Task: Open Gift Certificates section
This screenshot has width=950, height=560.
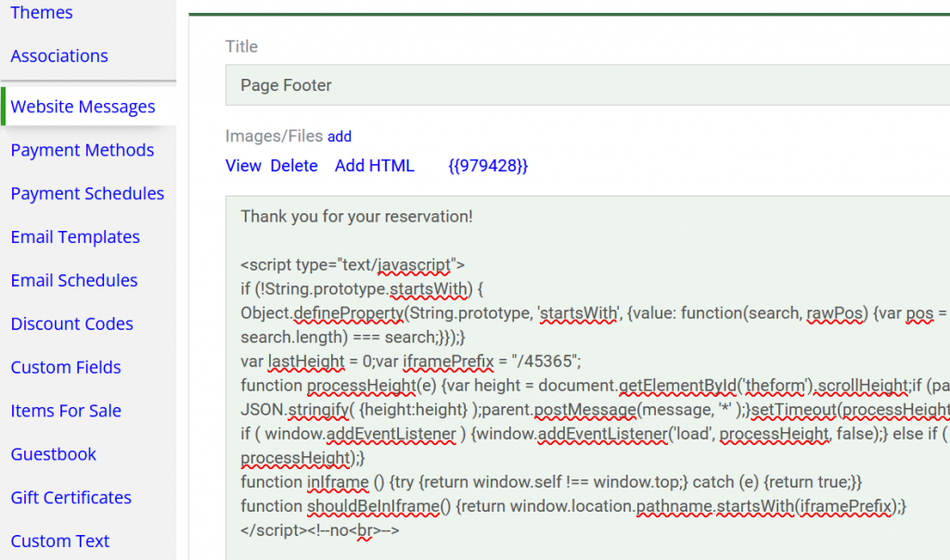Action: pos(71,498)
